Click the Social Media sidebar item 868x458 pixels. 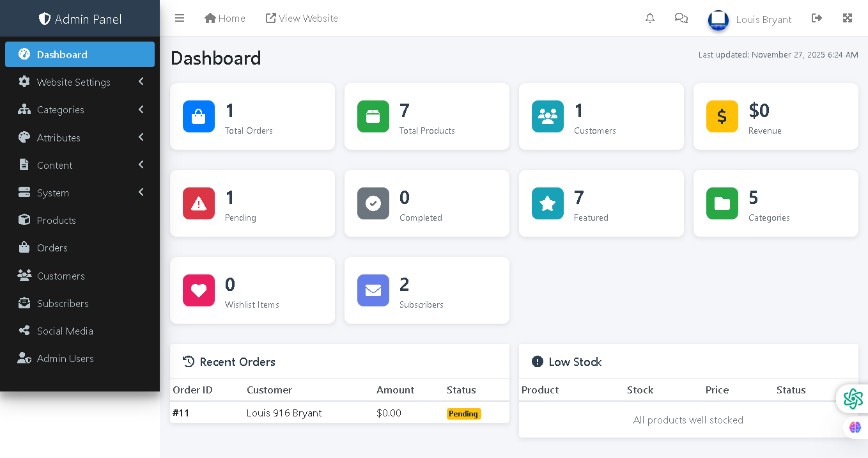click(x=64, y=331)
